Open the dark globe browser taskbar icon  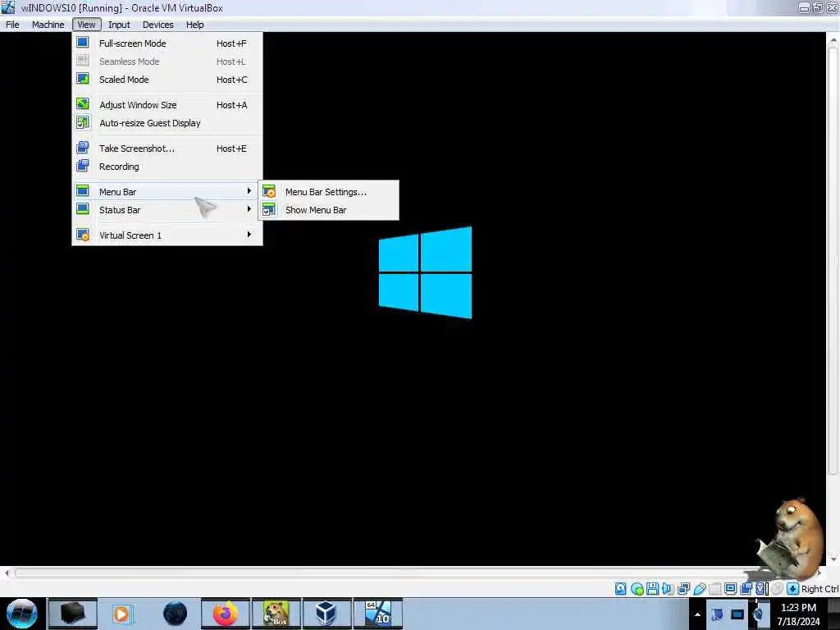pos(176,614)
